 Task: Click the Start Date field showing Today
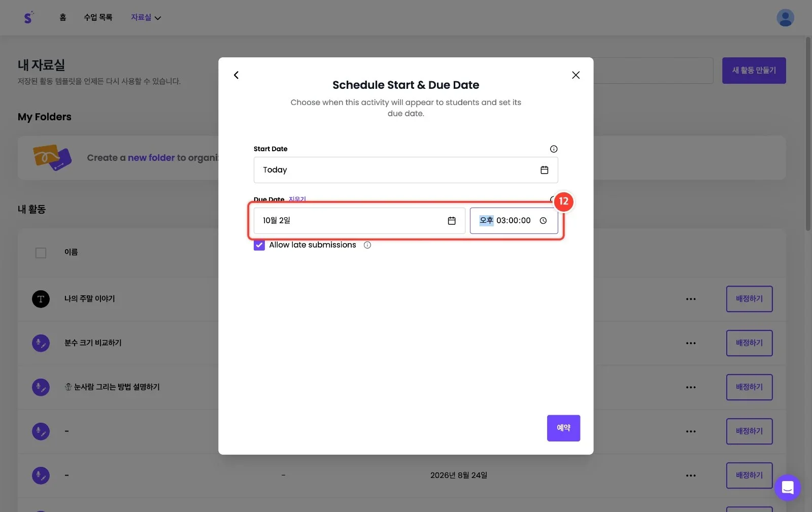[x=405, y=170]
